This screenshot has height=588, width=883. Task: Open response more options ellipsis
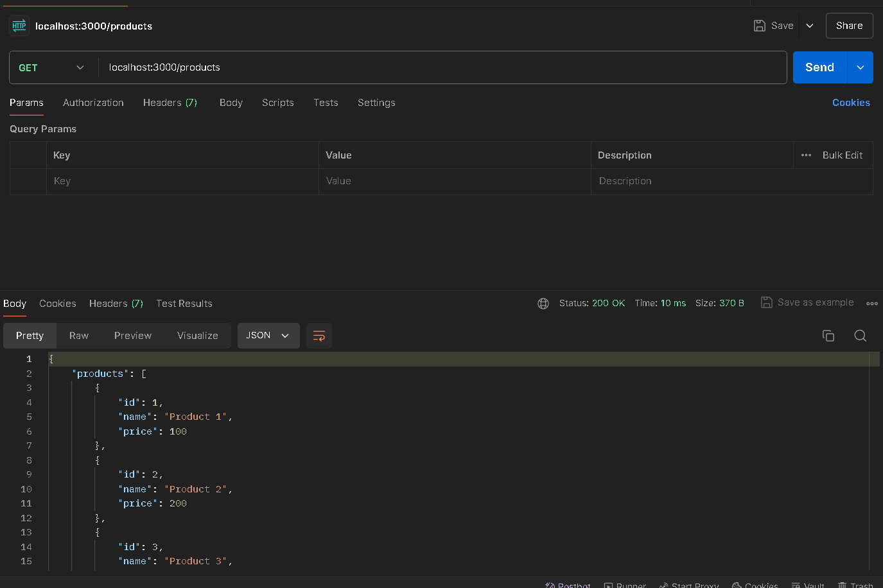point(871,304)
